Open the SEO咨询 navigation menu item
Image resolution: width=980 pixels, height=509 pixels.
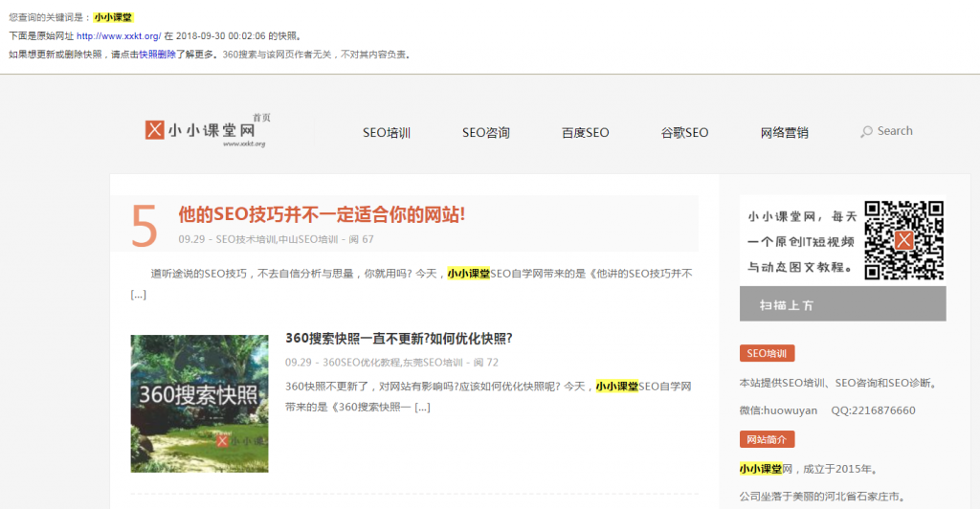click(x=485, y=132)
